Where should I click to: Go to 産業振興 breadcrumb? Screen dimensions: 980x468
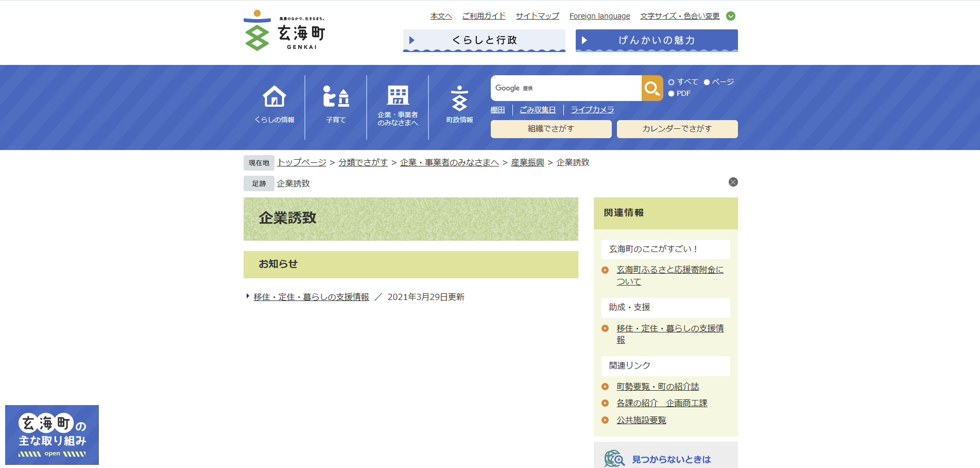click(x=527, y=162)
